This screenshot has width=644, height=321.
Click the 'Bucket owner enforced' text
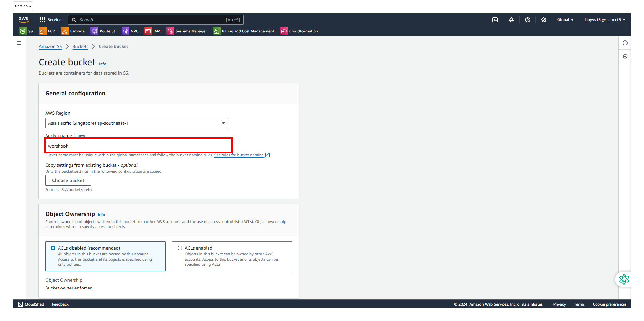(69, 288)
